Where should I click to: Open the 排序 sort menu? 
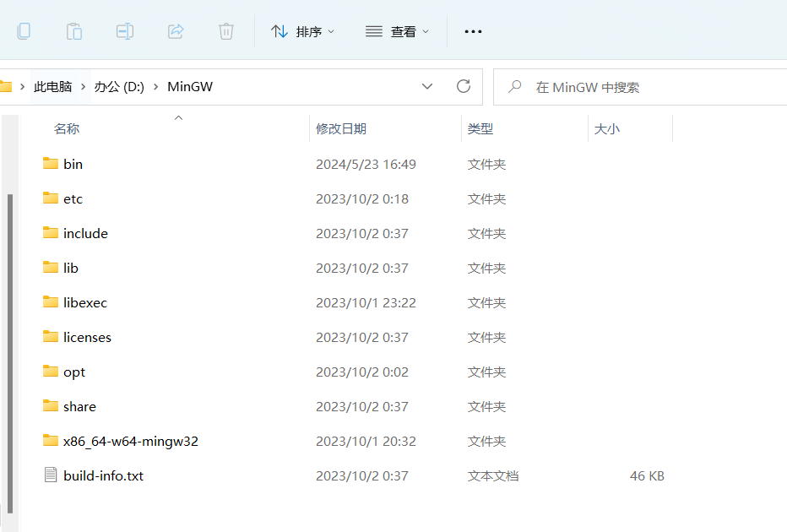coord(302,31)
